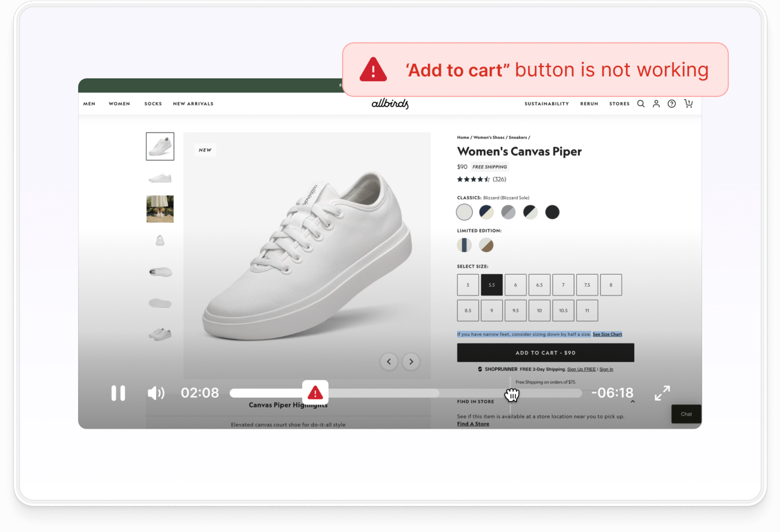Choose the Blizzard white color swatch

coord(464,212)
